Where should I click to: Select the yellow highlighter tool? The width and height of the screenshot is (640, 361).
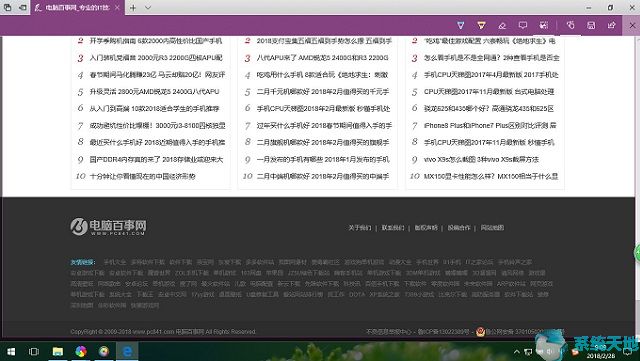tap(481, 25)
